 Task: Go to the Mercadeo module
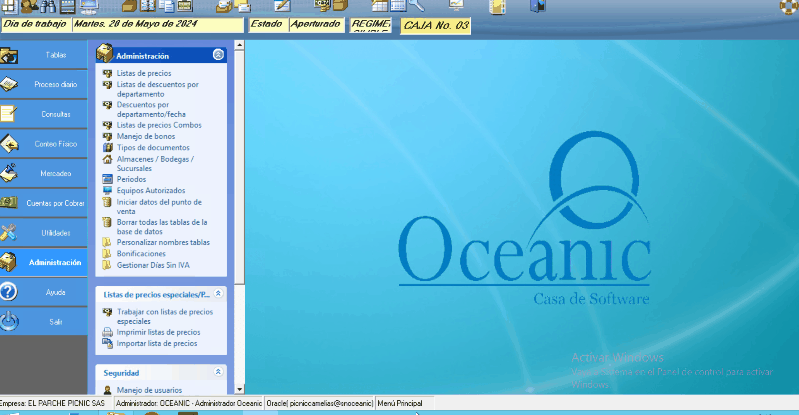55,174
